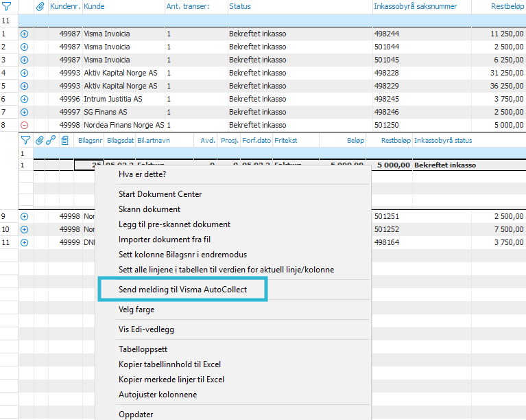The height and width of the screenshot is (420, 526).
Task: Click case number 501250 cell
Action: 387,125
